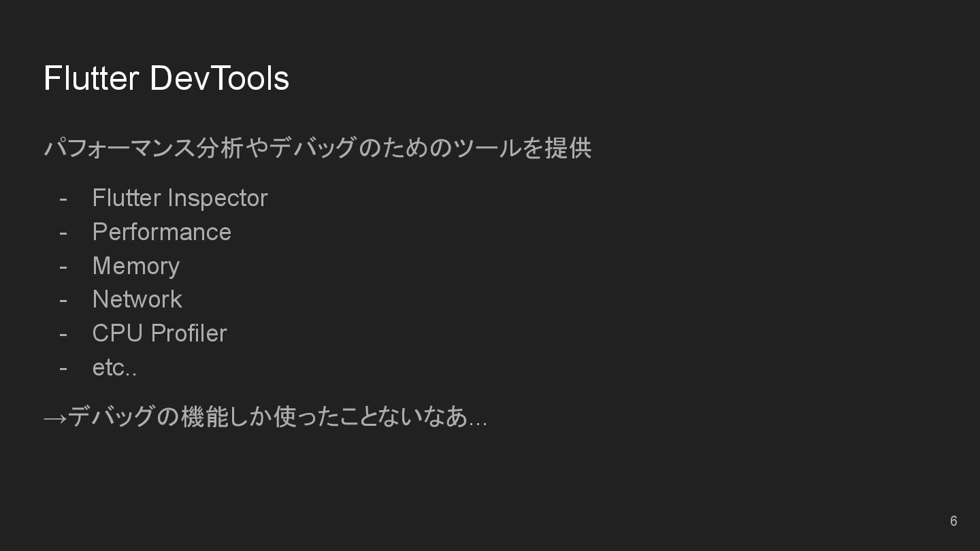
Task: Click the dash before Network
Action: pos(63,301)
